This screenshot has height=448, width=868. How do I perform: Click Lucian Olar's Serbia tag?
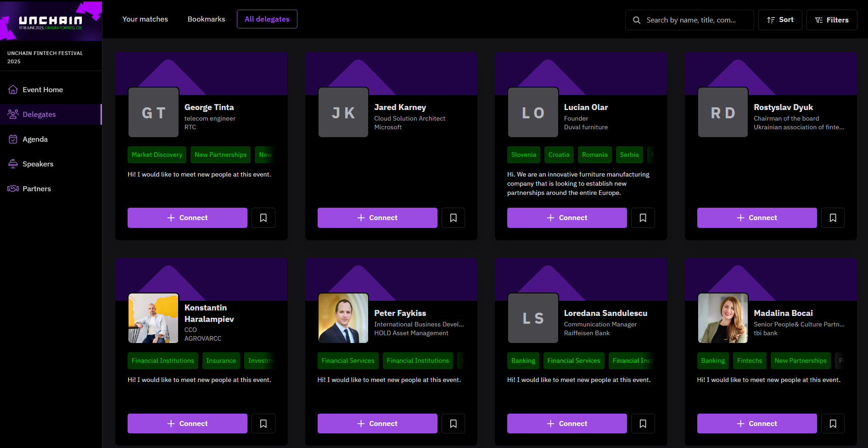(629, 155)
